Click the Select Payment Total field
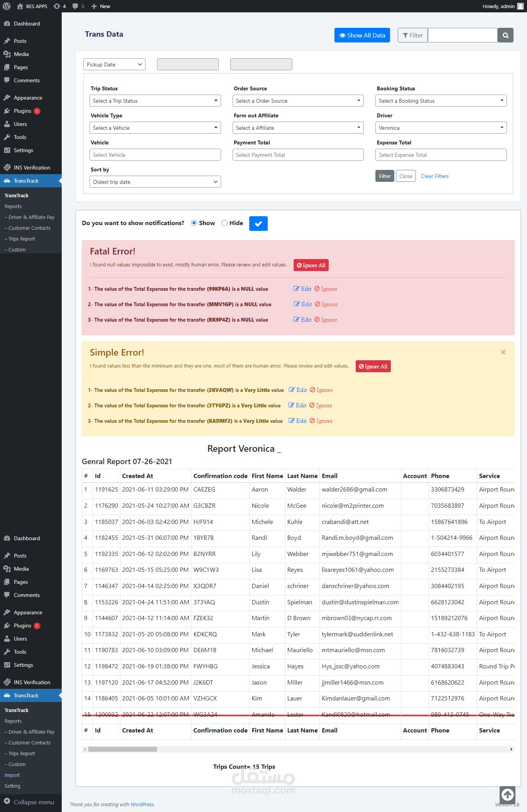This screenshot has height=812, width=527. 298,155
